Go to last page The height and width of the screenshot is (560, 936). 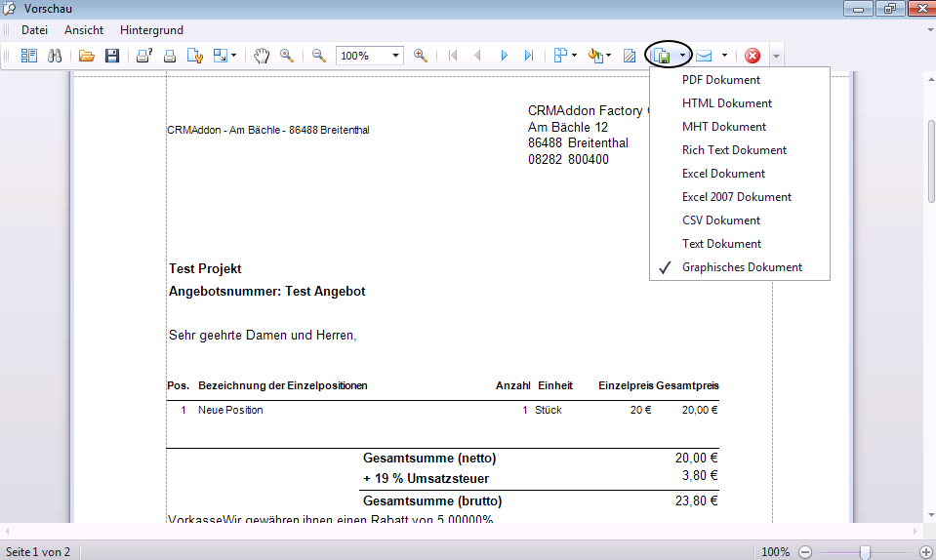(x=529, y=56)
